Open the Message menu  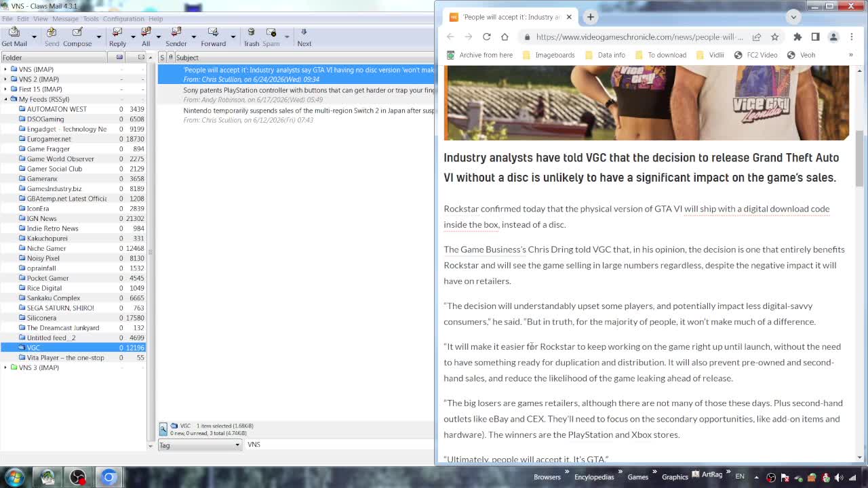click(x=65, y=19)
